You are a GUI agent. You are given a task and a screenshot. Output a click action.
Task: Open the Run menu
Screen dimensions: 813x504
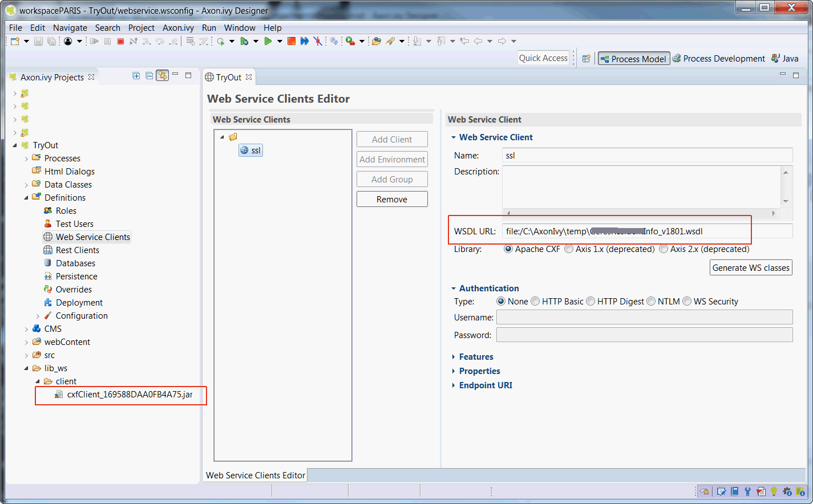point(209,27)
